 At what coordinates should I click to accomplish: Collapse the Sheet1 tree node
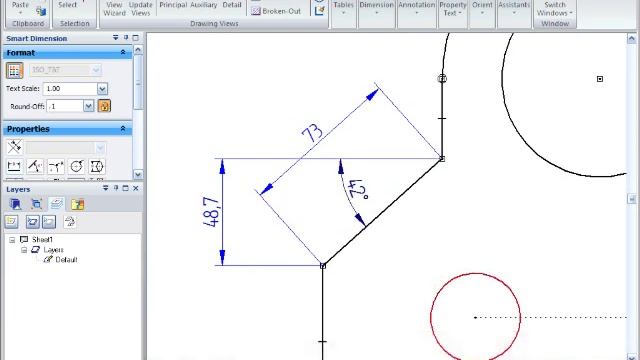coord(12,240)
